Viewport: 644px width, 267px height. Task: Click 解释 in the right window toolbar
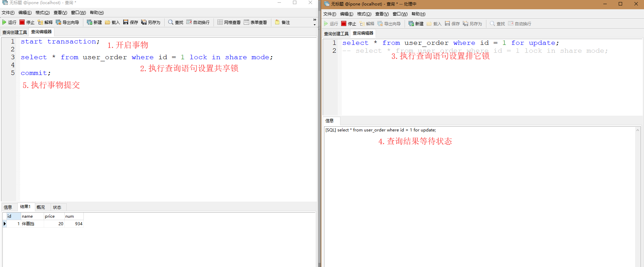[x=367, y=24]
